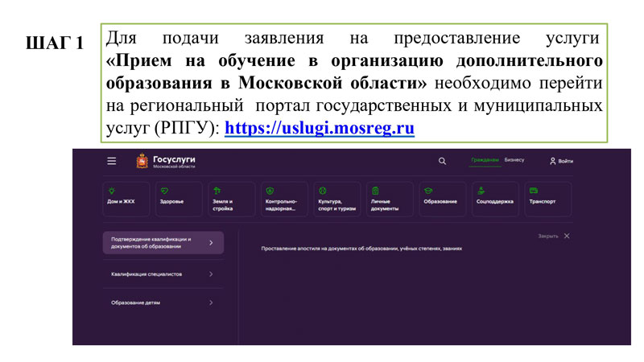The image size is (644, 362).
Task: Click the search magnifier icon
Action: (x=442, y=161)
